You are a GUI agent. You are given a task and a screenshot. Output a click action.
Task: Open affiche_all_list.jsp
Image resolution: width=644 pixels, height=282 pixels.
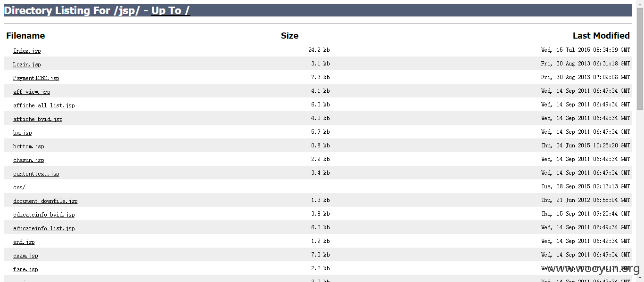point(44,105)
